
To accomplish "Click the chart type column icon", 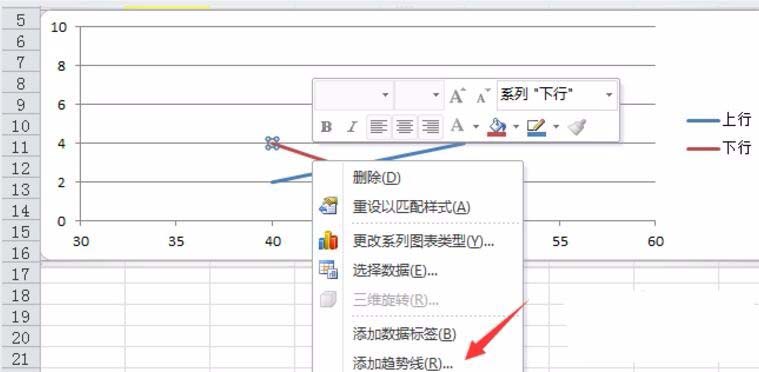I will [328, 240].
